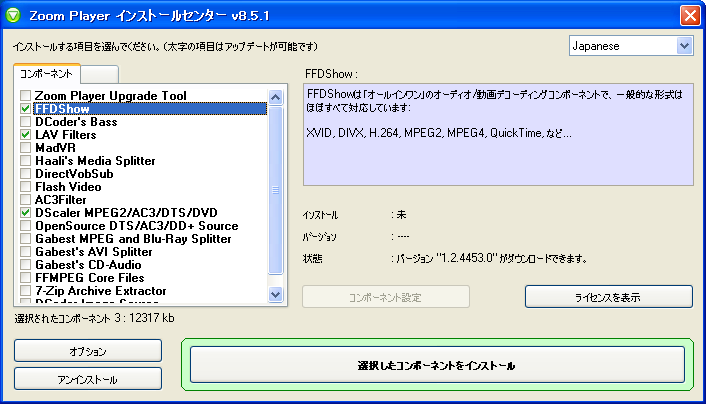
Task: Enable Zoom Player Upgrade Tool checkbox
Action: (26, 95)
